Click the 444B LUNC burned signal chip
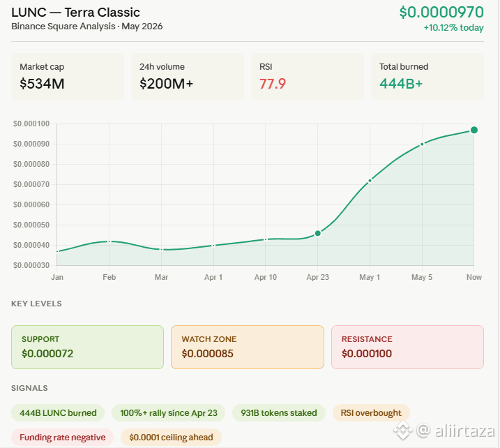The height and width of the screenshot is (448, 500). (58, 413)
